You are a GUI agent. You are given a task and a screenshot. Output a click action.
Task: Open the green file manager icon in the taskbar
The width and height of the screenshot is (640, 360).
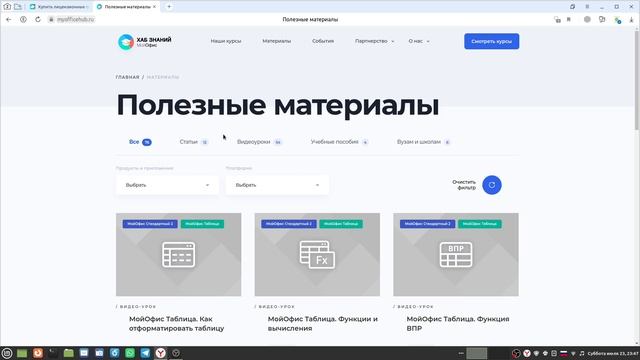tap(69, 353)
